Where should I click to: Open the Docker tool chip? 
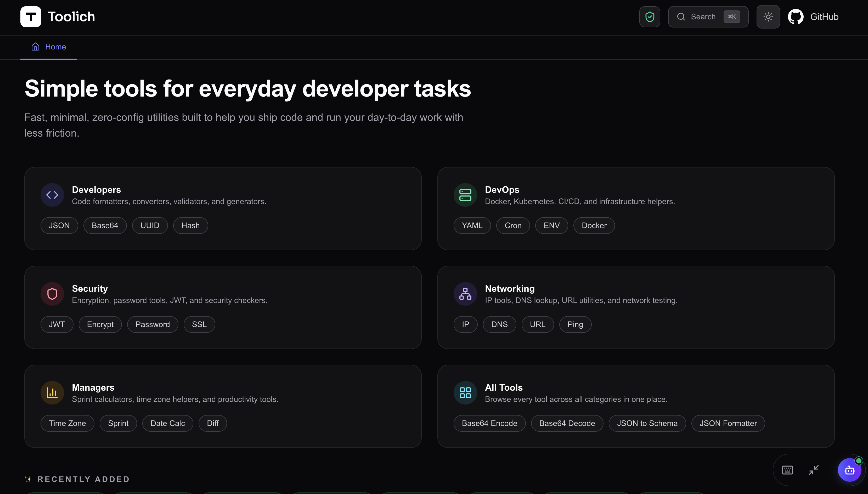[x=594, y=226]
